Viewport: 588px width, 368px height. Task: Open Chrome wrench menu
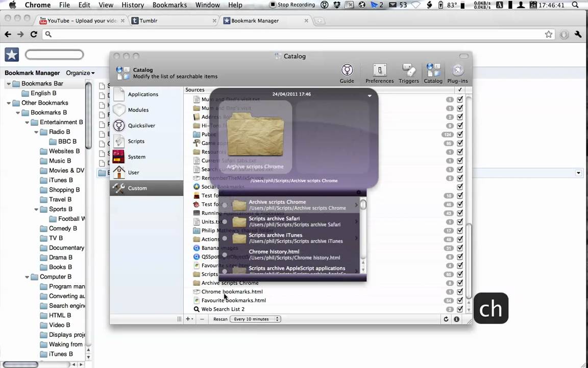click(578, 34)
